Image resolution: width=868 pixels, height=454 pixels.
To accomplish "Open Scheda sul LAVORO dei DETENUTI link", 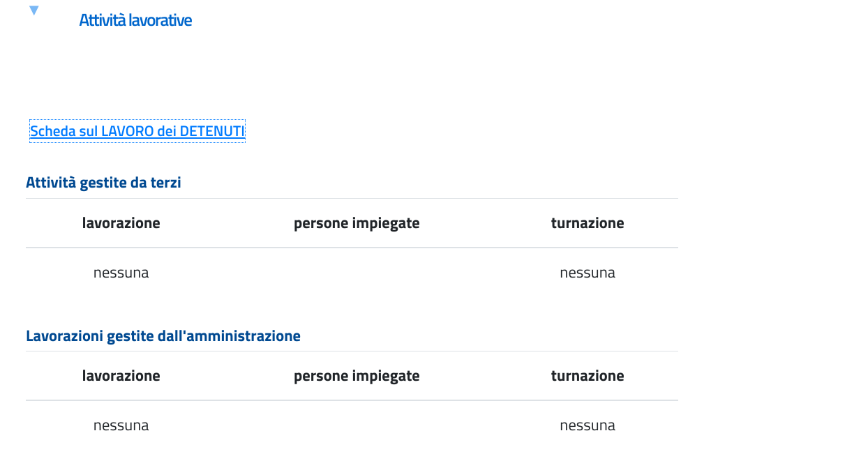I will point(137,131).
